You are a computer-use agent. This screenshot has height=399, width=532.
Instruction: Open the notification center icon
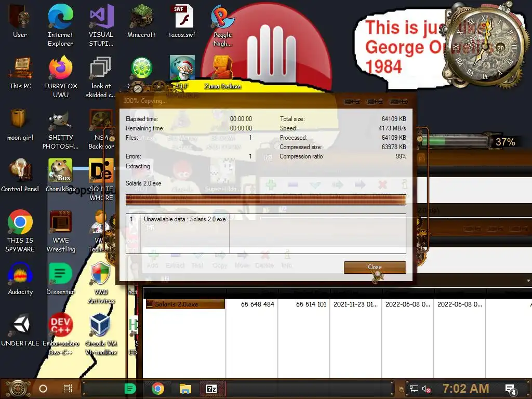(511, 390)
